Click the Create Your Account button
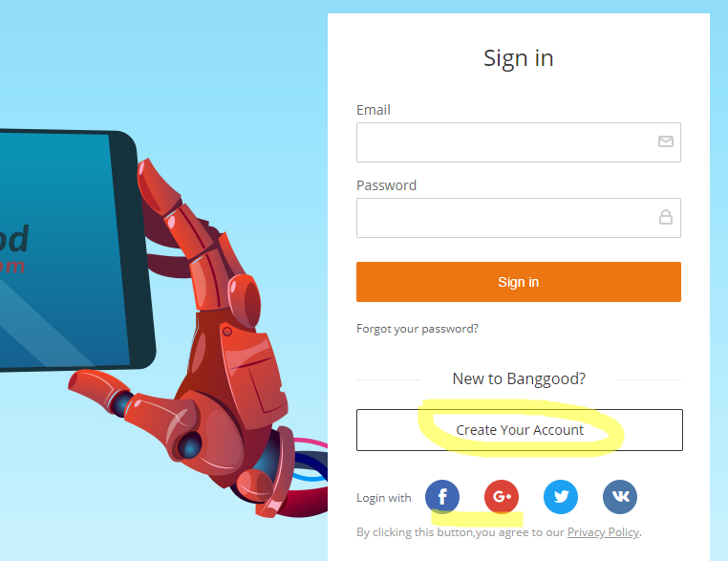Image resolution: width=728 pixels, height=561 pixels. 520,430
